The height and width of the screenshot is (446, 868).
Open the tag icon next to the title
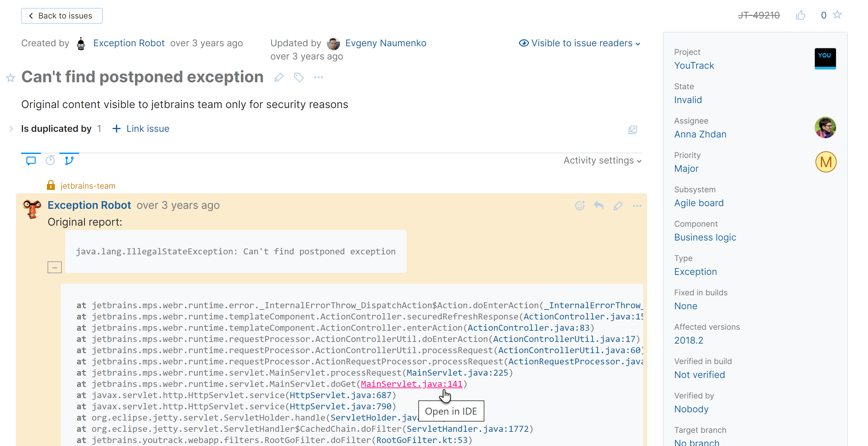[298, 77]
